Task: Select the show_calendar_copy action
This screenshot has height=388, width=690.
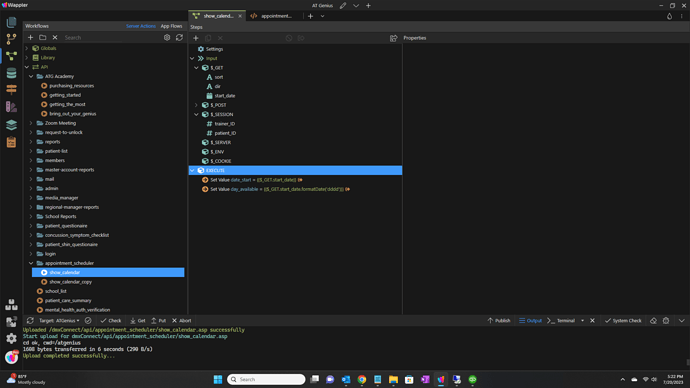Action: tap(70, 282)
